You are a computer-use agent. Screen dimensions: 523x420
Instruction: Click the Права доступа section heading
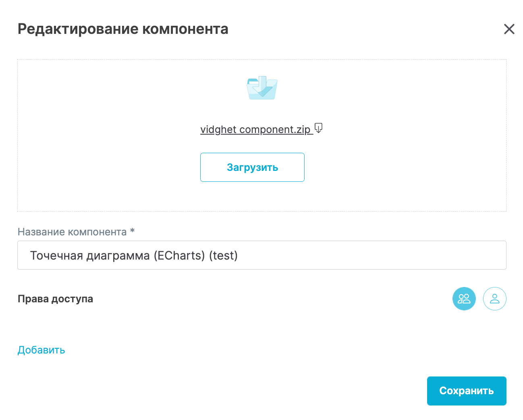click(x=55, y=299)
